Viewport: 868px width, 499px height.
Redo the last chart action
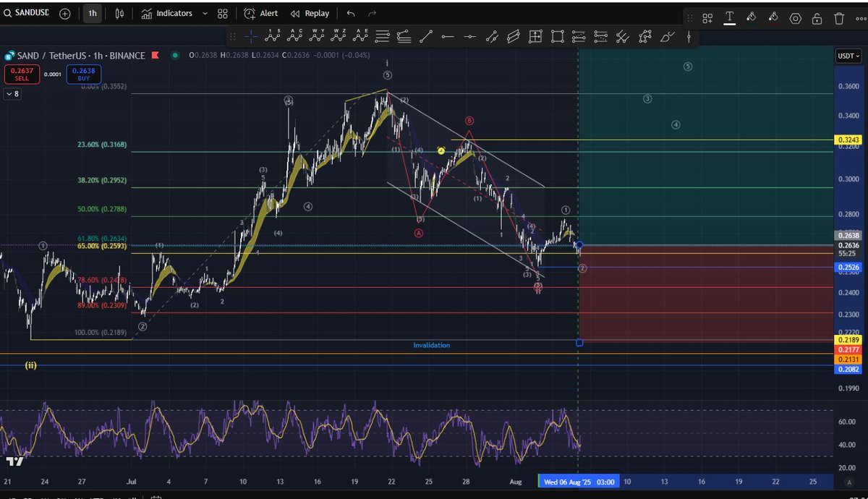373,13
